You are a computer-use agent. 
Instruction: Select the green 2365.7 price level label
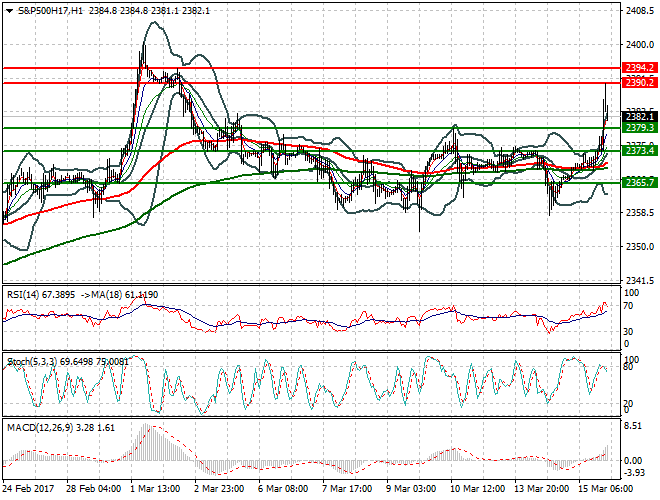[639, 182]
